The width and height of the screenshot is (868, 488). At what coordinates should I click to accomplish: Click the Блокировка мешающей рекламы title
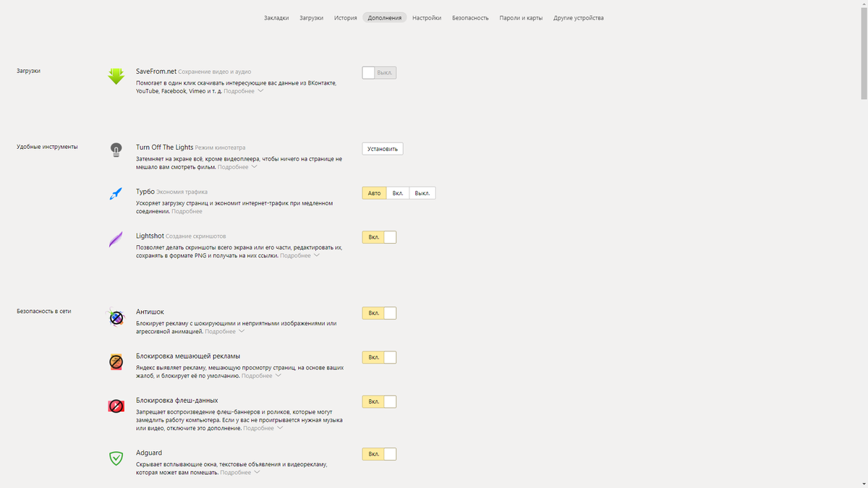[188, 356]
